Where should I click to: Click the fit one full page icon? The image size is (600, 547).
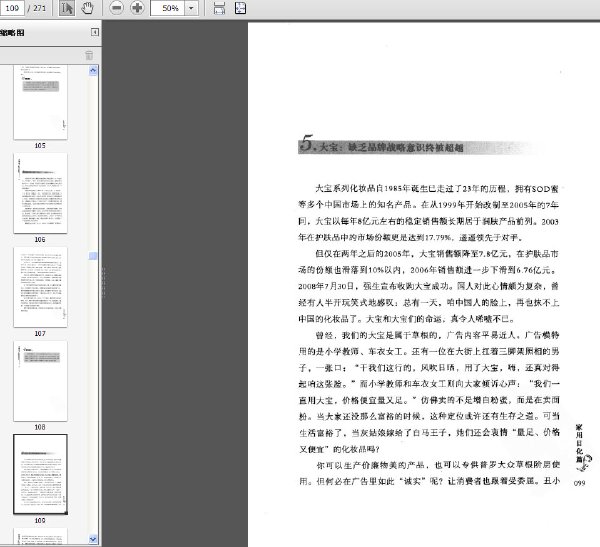(x=240, y=8)
